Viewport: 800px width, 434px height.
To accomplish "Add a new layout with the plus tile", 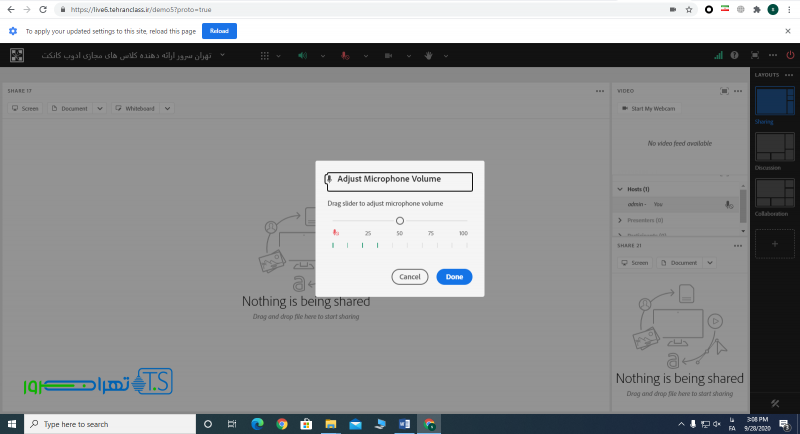I will click(774, 243).
